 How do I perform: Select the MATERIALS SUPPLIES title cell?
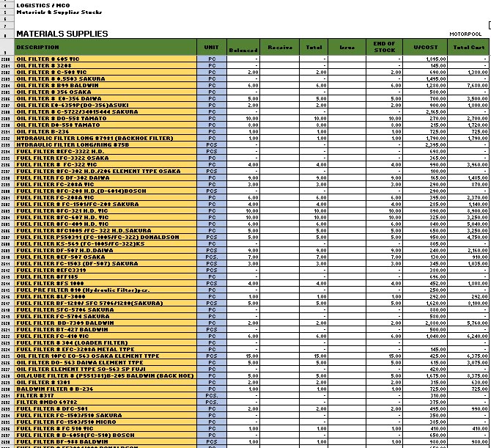pos(62,34)
